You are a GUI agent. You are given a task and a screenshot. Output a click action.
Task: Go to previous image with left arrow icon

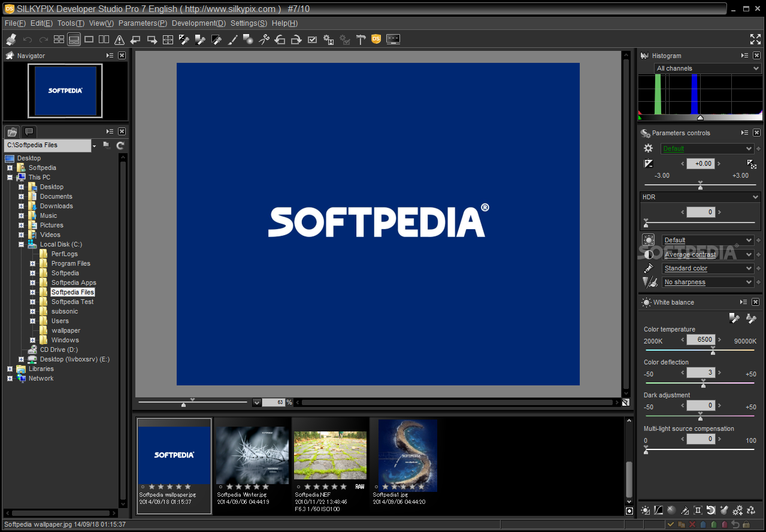(x=135, y=39)
